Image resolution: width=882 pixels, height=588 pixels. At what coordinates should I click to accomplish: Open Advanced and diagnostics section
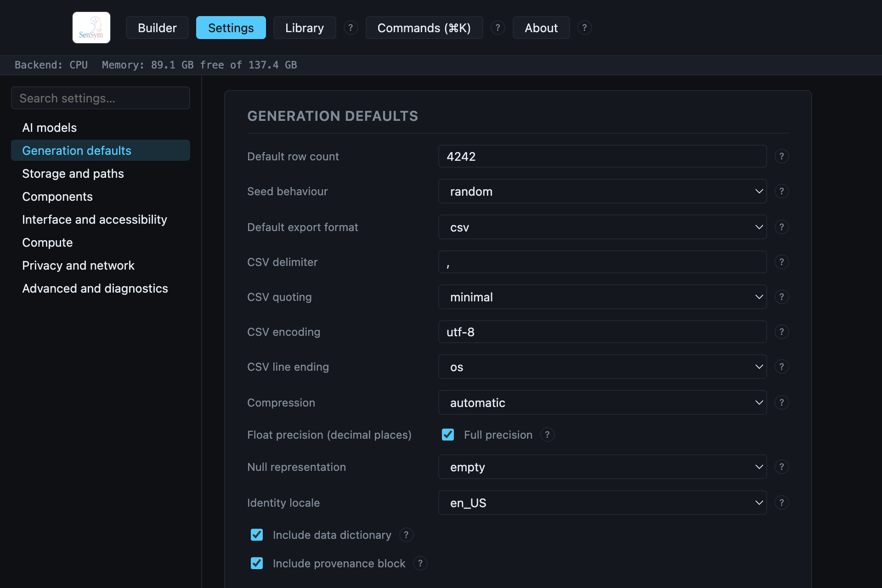point(101,288)
